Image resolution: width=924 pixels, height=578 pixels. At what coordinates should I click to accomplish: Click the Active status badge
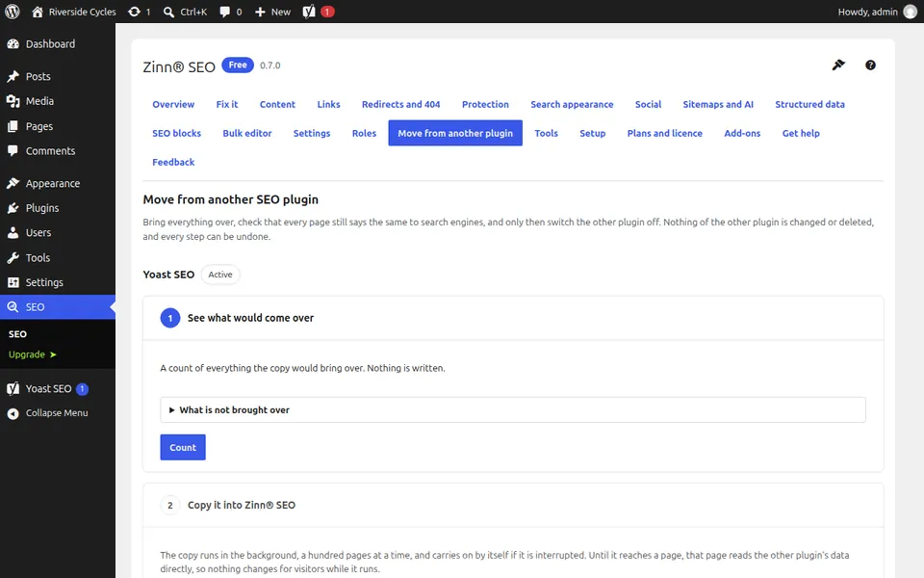[220, 275]
